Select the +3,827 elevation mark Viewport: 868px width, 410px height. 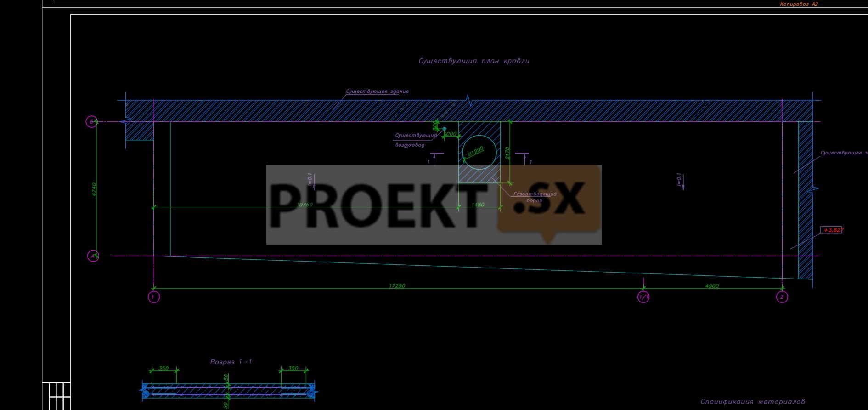pos(832,230)
